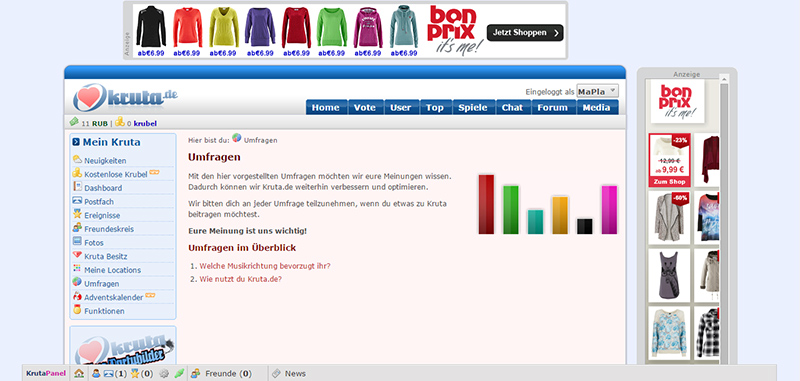Image resolution: width=800 pixels, height=381 pixels.
Task: Open the settings gear in KrutaPanel
Action: 164,373
